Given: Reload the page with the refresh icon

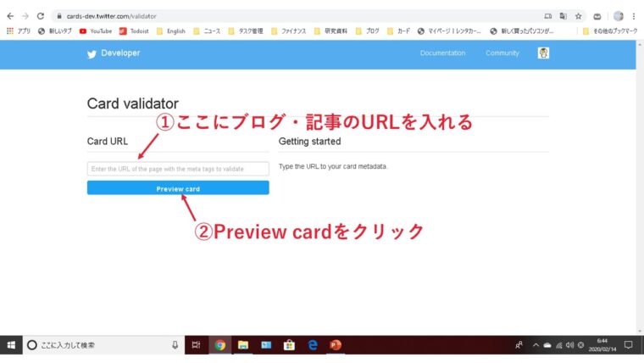Looking at the screenshot, I should pos(41,16).
